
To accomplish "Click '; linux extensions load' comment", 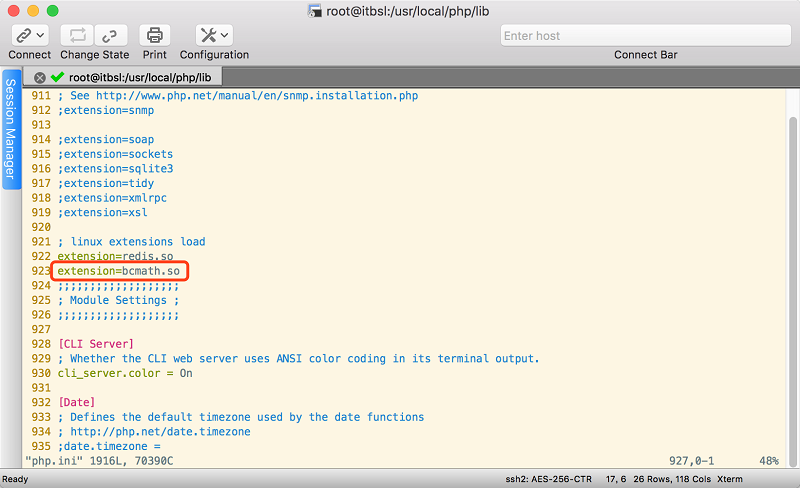I will click(132, 241).
